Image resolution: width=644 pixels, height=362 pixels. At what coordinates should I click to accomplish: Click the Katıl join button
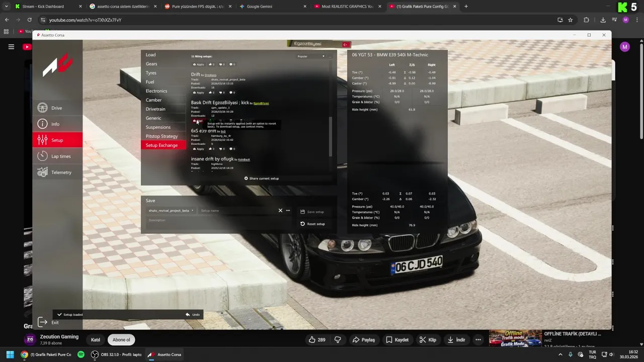point(96,340)
